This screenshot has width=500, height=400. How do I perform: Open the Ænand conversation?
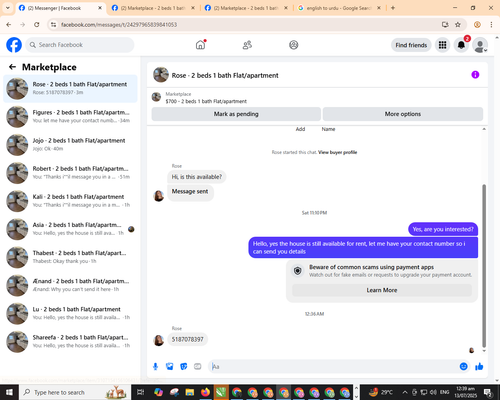tap(70, 285)
